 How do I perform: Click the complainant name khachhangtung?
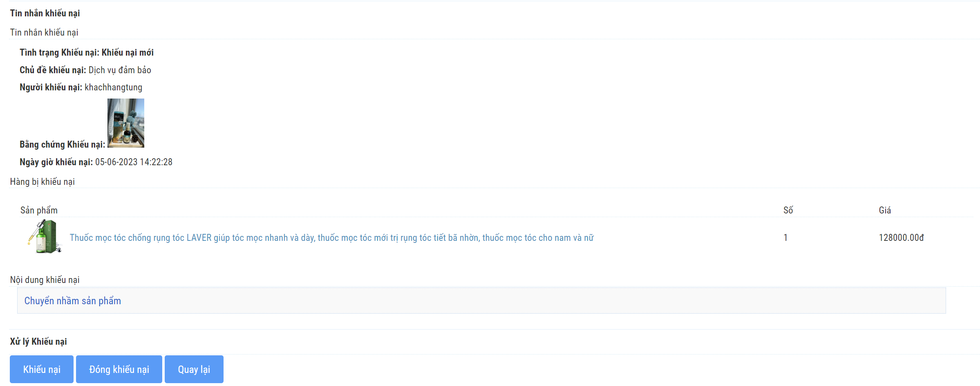tap(114, 87)
